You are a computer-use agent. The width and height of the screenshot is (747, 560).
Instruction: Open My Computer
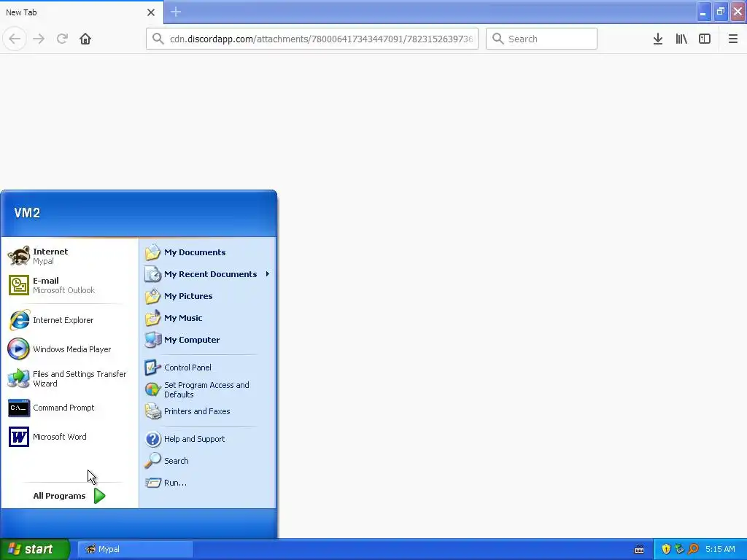click(x=207, y=340)
